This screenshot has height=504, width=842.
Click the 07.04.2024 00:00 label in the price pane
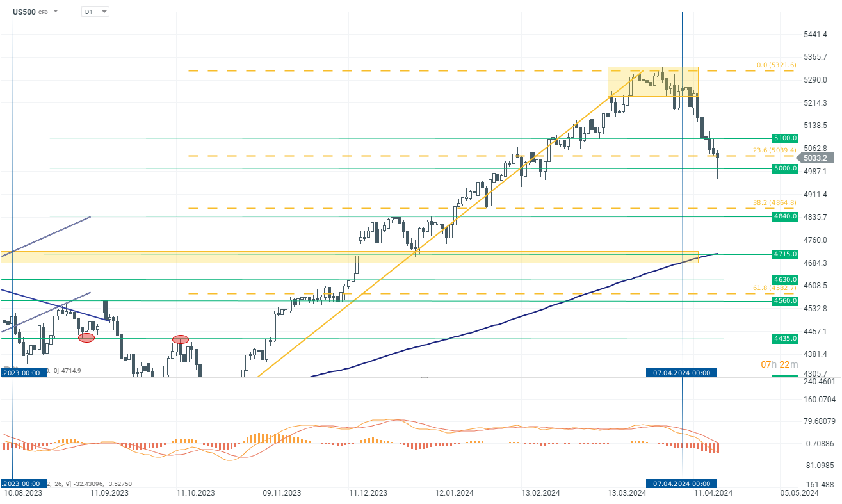tap(681, 373)
